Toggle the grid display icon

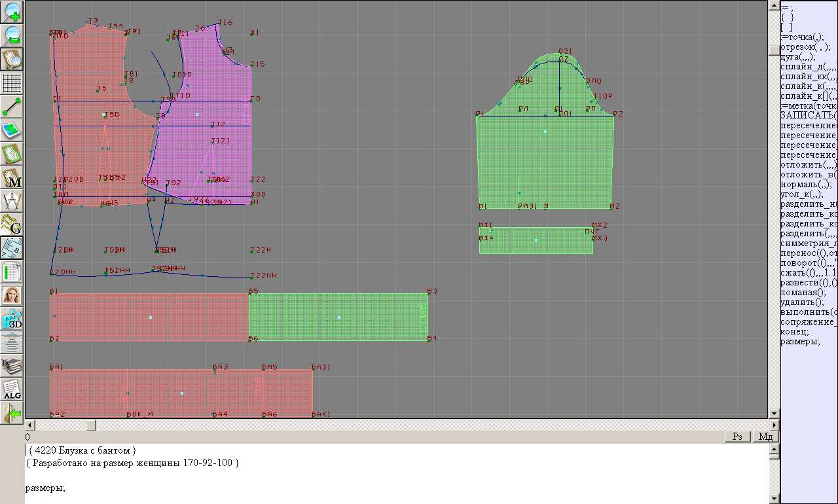[12, 83]
